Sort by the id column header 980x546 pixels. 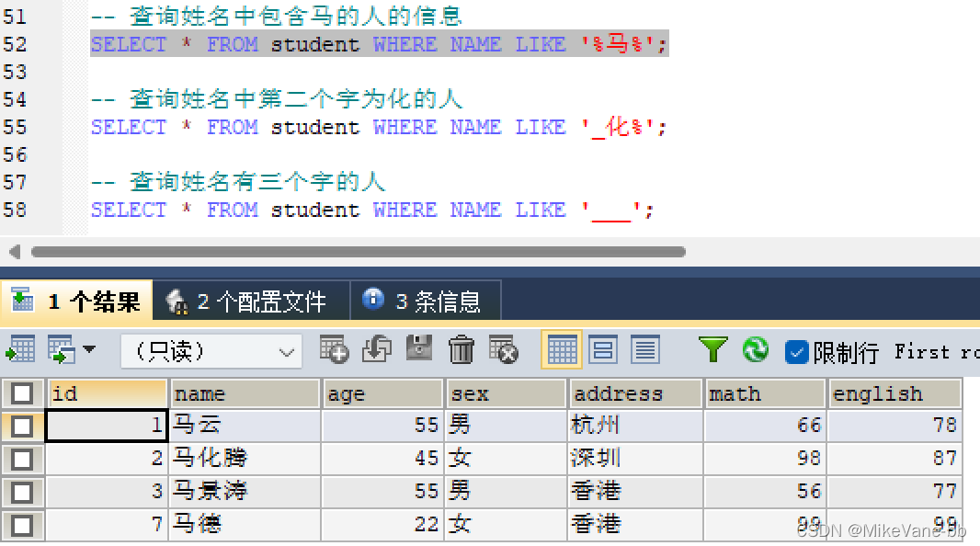click(107, 393)
